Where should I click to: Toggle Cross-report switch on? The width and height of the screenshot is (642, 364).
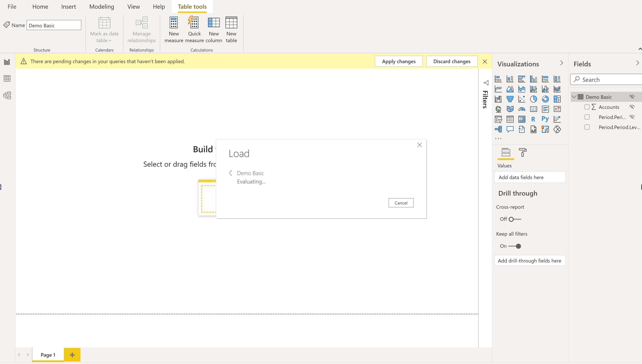[x=515, y=219]
